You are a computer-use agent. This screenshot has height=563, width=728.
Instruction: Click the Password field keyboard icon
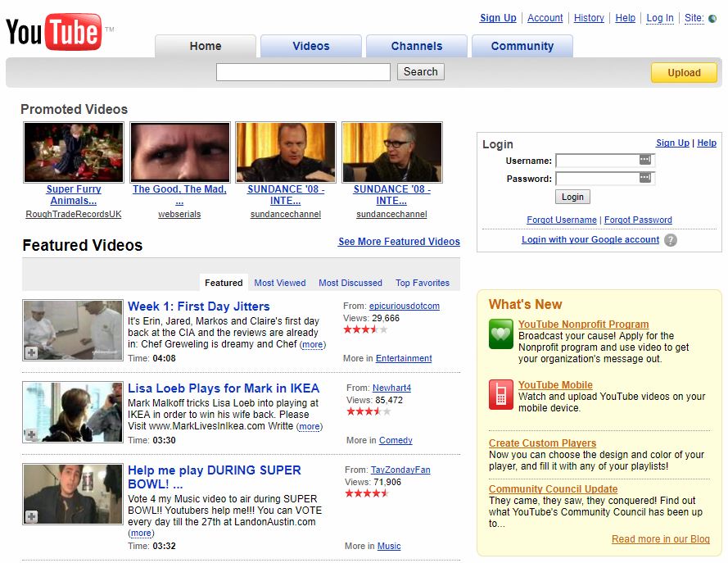pyautogui.click(x=645, y=178)
